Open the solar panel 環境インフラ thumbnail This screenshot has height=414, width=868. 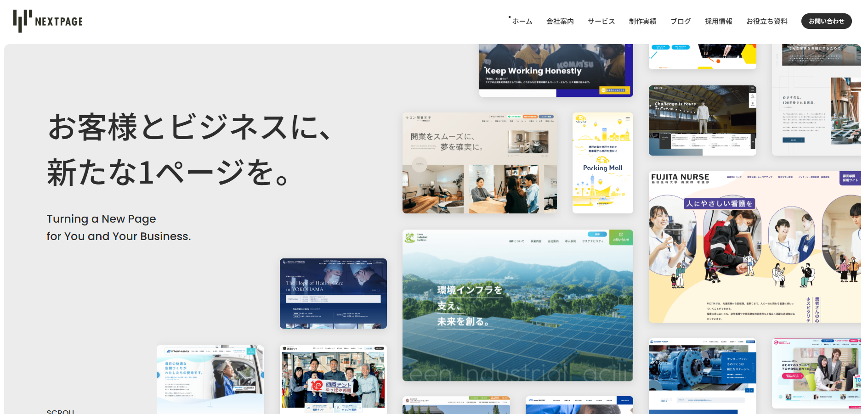(x=517, y=305)
